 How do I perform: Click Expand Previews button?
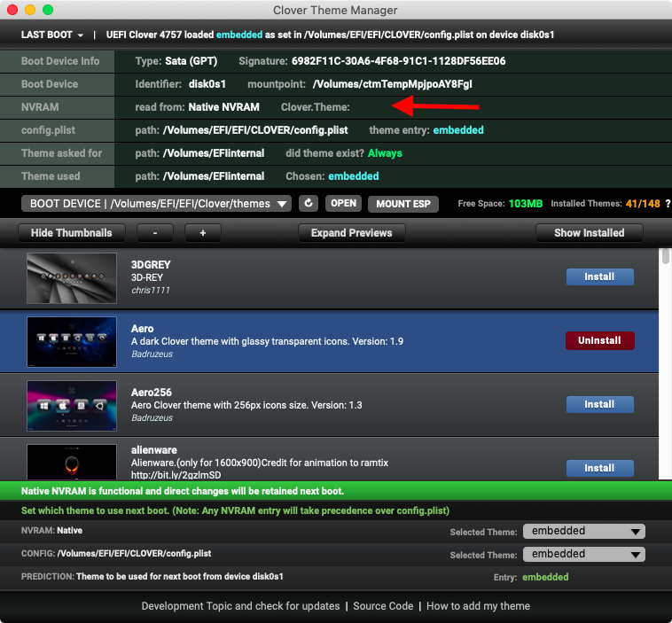[x=351, y=233]
